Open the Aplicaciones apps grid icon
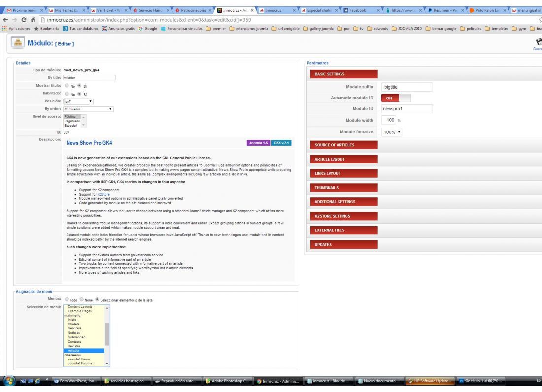 4,29
